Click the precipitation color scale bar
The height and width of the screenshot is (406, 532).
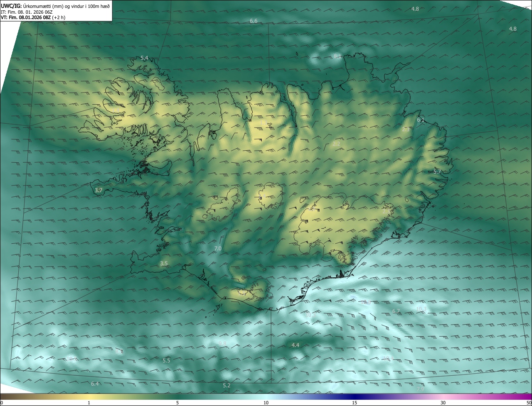(266, 396)
